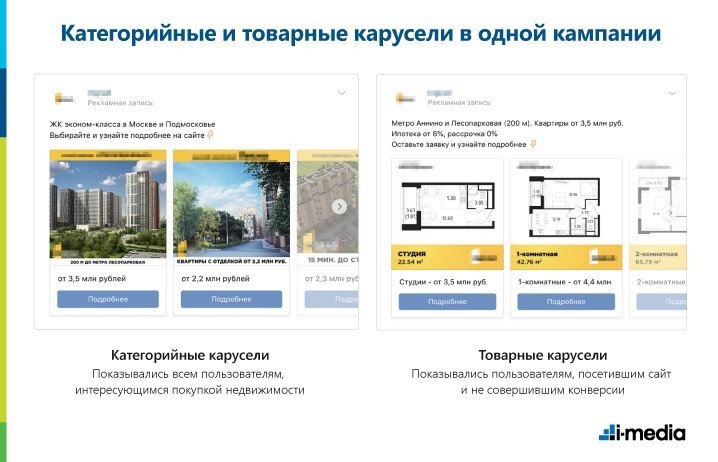Click the heading 'Категорийные карусели'
This screenshot has width=718, height=462.
[x=190, y=355]
